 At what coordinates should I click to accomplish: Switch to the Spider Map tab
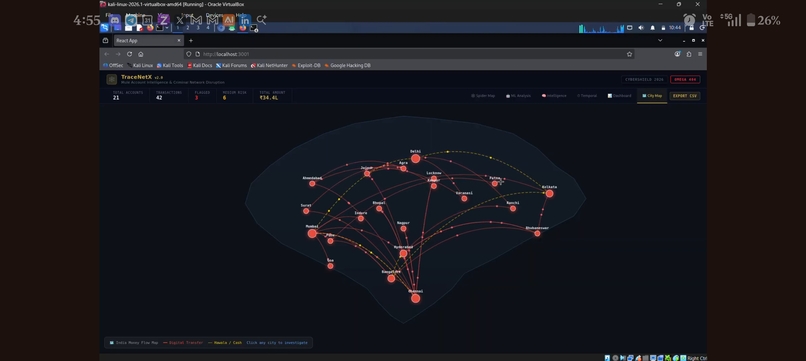pos(483,96)
